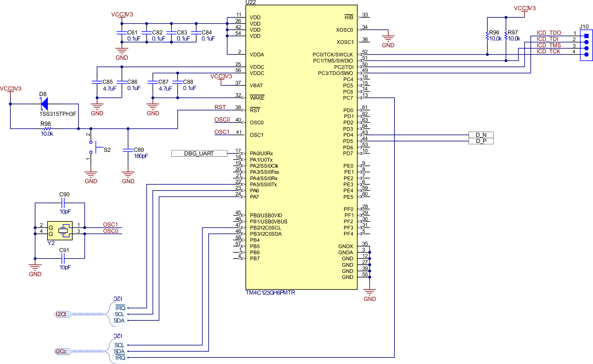Click the IRQ entry of I2Ct harness
Image resolution: width=593 pixels, height=364 pixels.
pos(120,308)
